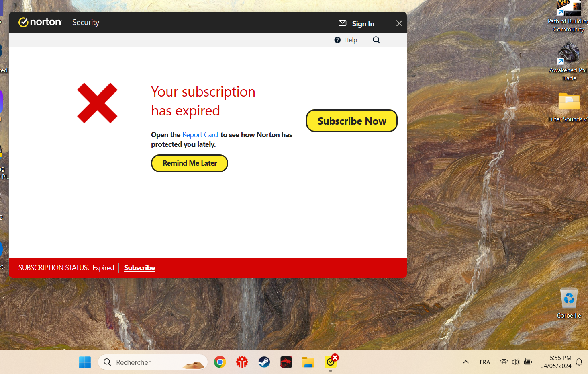Launch Google Chrome from taskbar
Viewport: 588px width, 374px height.
[x=220, y=362]
